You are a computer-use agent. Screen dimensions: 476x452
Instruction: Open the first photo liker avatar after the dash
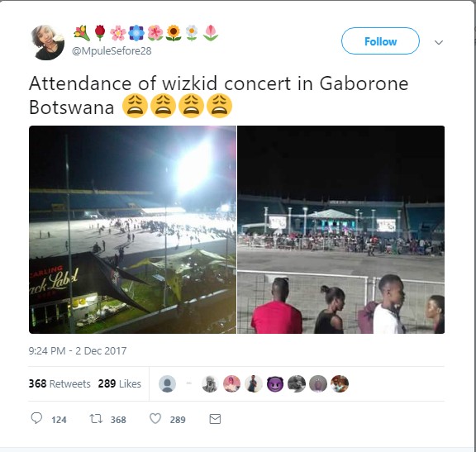(210, 383)
